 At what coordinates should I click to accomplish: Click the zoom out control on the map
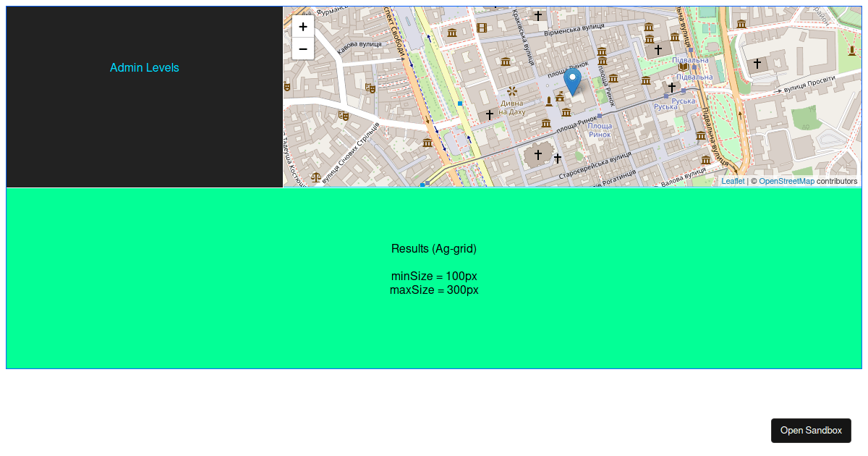tap(302, 48)
